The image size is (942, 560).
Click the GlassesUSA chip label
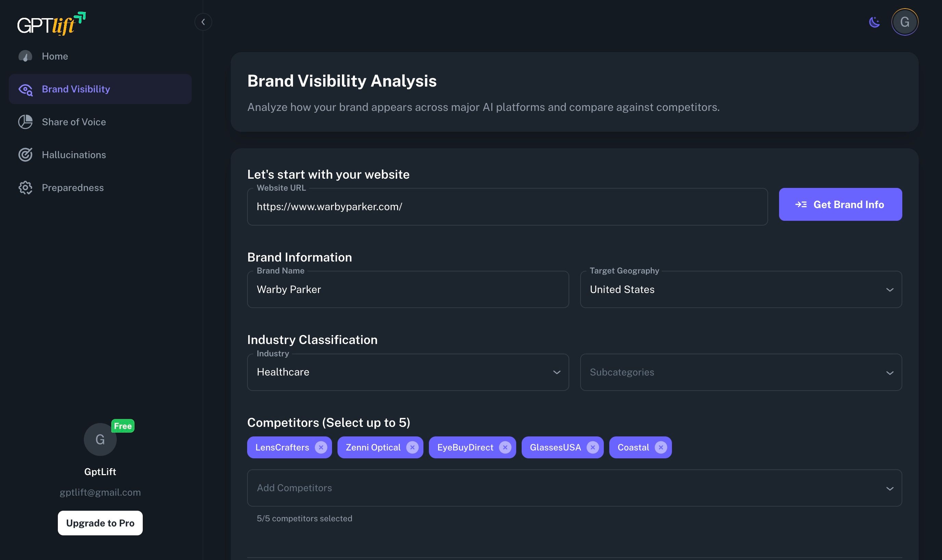click(x=555, y=447)
